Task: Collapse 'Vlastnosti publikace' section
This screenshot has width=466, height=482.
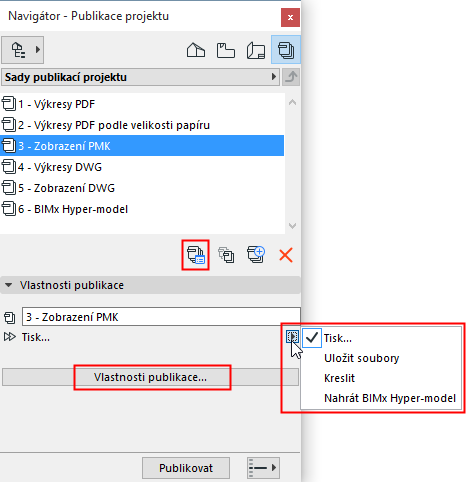Action: (x=8, y=285)
